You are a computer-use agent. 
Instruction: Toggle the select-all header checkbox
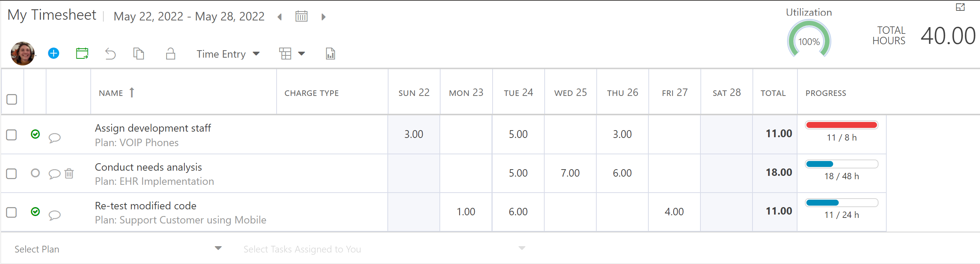click(x=12, y=99)
